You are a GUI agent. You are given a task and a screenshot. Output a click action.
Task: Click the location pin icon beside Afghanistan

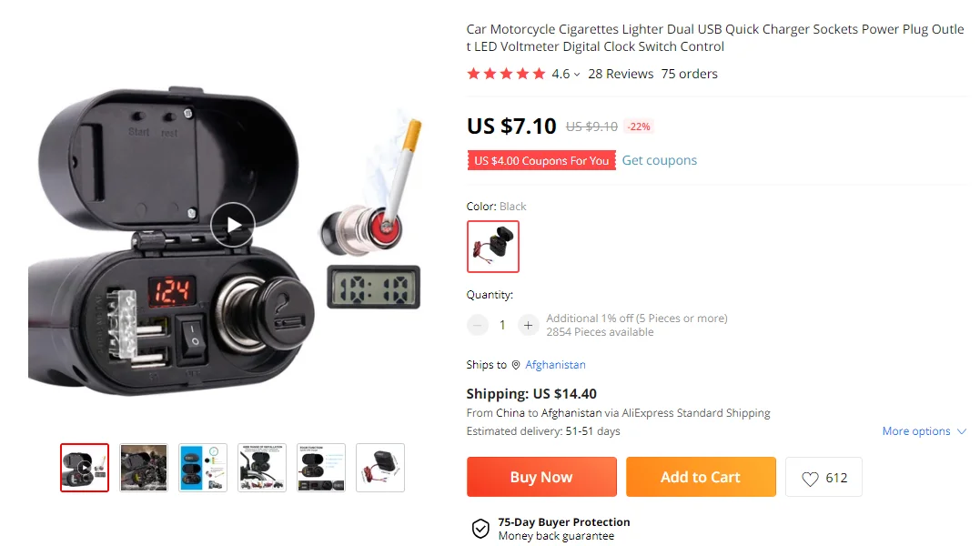pyautogui.click(x=516, y=365)
